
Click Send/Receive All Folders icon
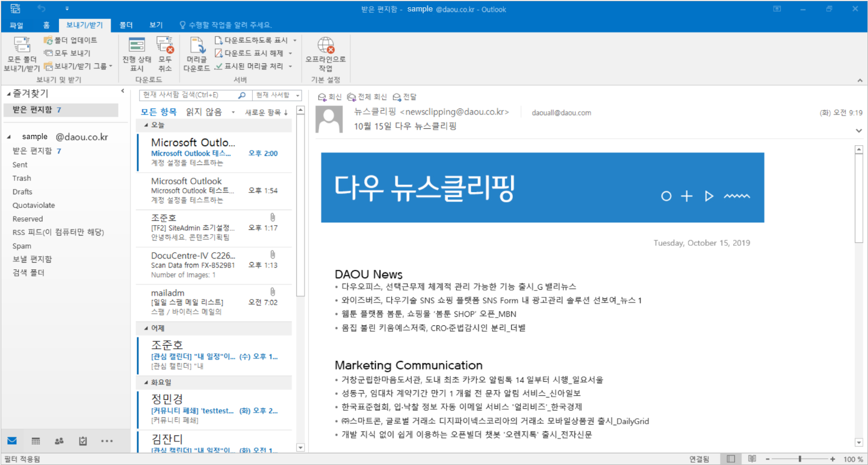pos(22,44)
